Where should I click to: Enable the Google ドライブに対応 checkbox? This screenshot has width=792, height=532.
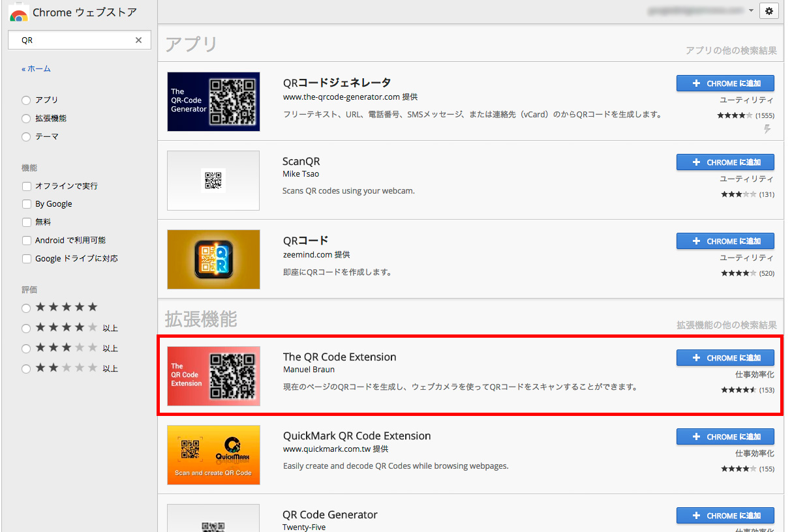tap(27, 259)
